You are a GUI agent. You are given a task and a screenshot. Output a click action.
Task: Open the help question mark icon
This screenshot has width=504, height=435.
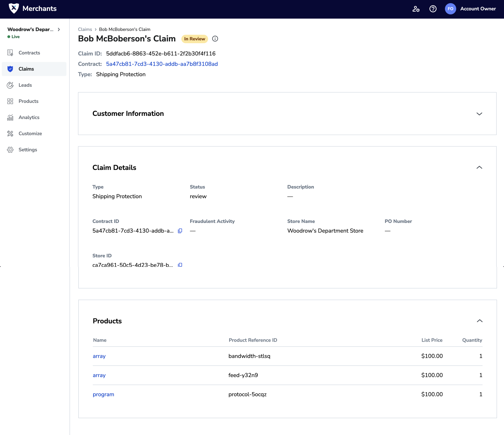pyautogui.click(x=433, y=9)
